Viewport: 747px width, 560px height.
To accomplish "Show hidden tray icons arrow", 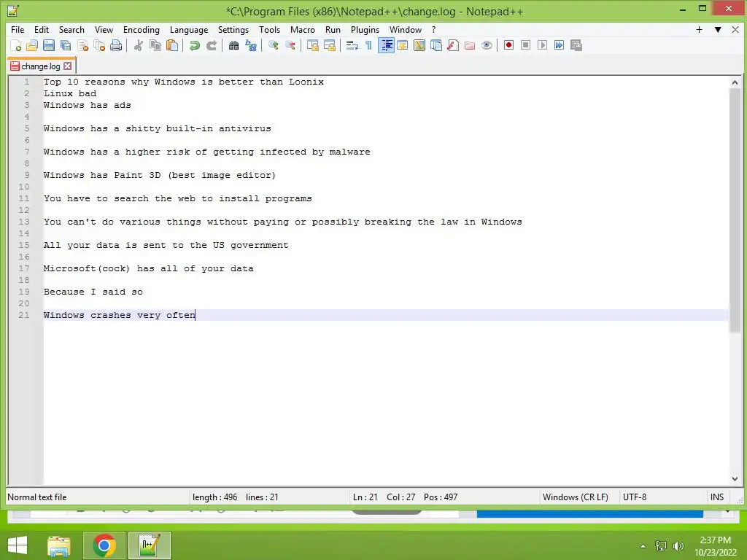I will [x=643, y=546].
